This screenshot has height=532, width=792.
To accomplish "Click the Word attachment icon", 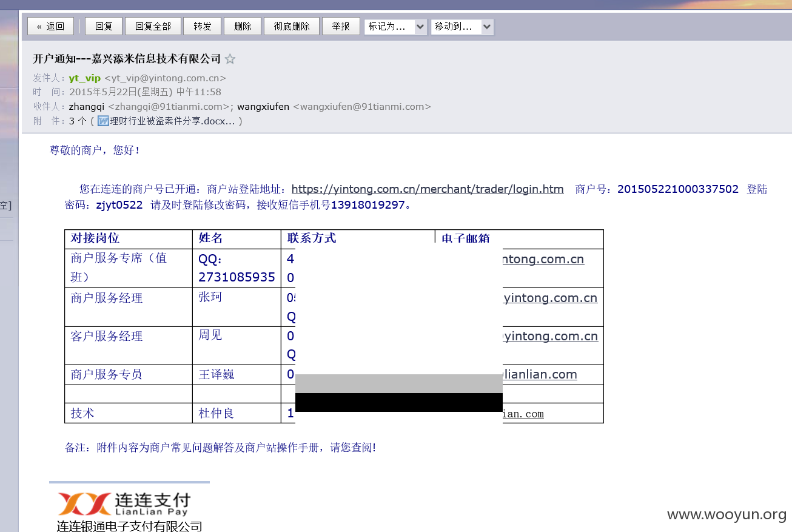I will (x=103, y=121).
